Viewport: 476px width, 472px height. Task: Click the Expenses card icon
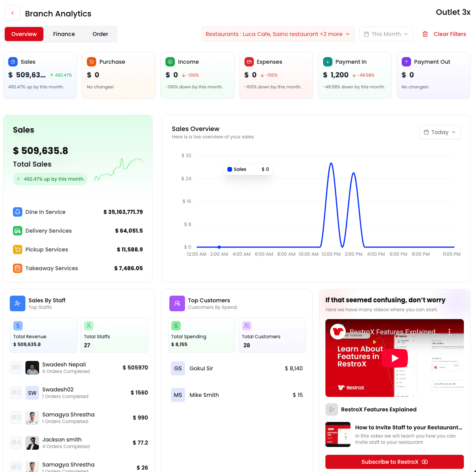249,62
